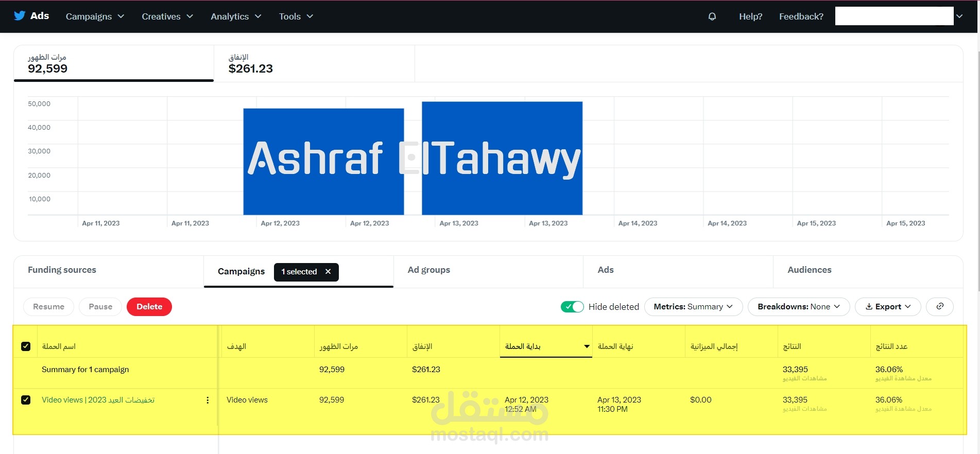
Task: Click the Export download icon
Action: 869,306
